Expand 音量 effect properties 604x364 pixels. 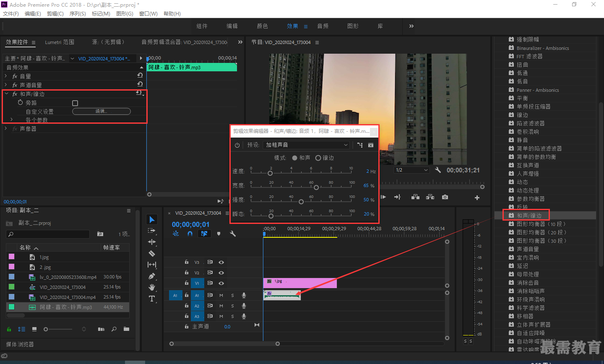[x=6, y=76]
